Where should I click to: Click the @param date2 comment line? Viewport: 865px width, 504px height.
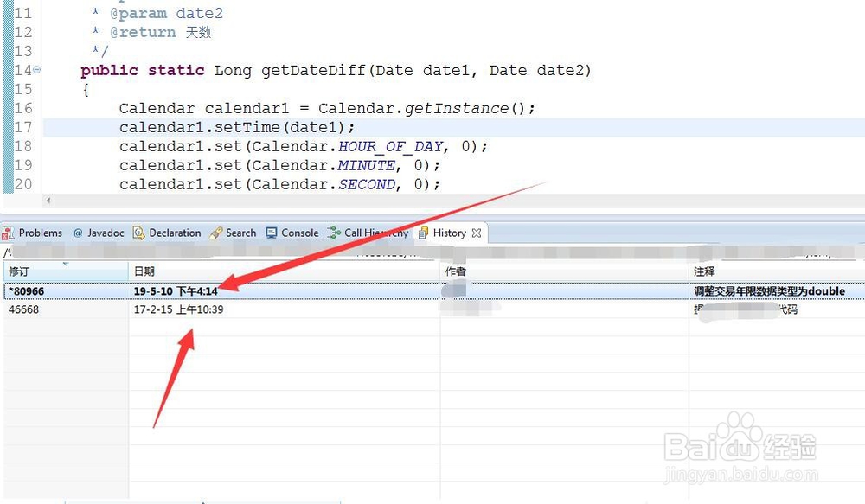[157, 13]
